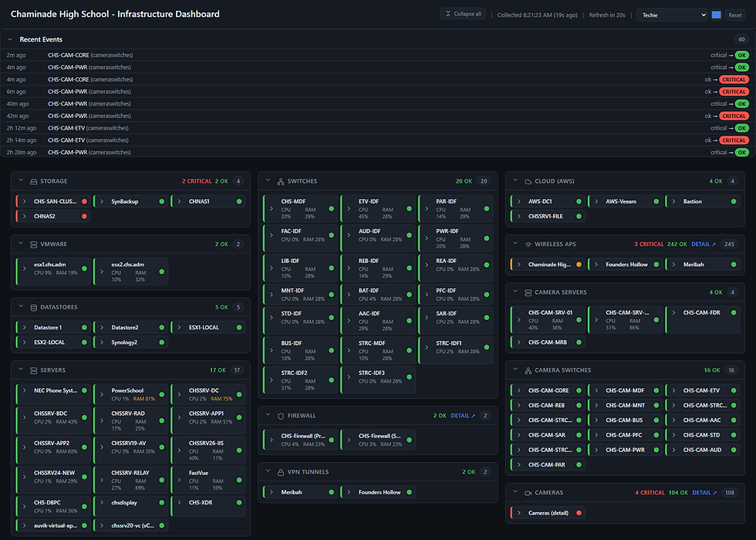Collapse the Recent Events panel

[10, 39]
